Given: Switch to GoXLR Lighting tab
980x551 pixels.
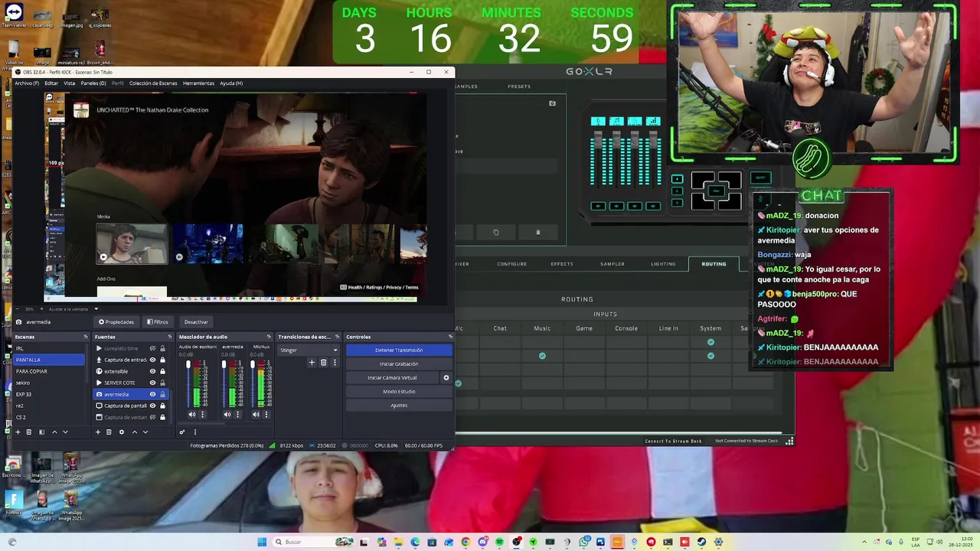Looking at the screenshot, I should tap(663, 264).
